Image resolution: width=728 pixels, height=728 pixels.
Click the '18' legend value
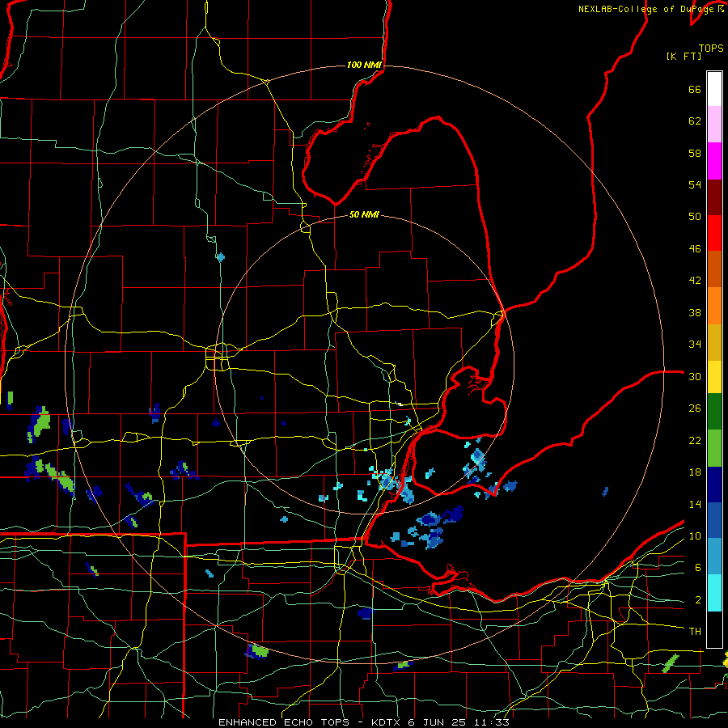pos(695,472)
